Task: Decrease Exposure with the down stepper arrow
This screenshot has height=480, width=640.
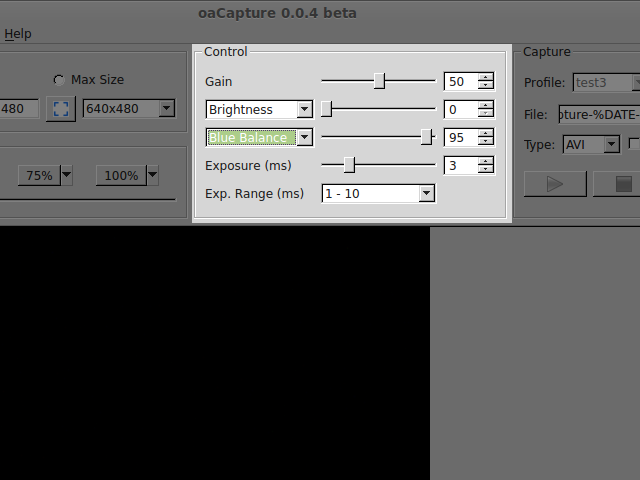Action: click(486, 170)
